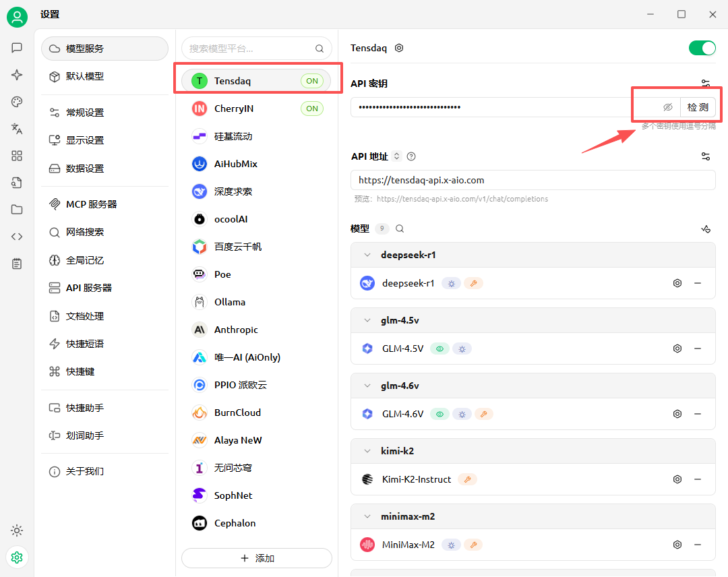Open 划词助手 settings page
This screenshot has height=577, width=728.
pos(104,435)
